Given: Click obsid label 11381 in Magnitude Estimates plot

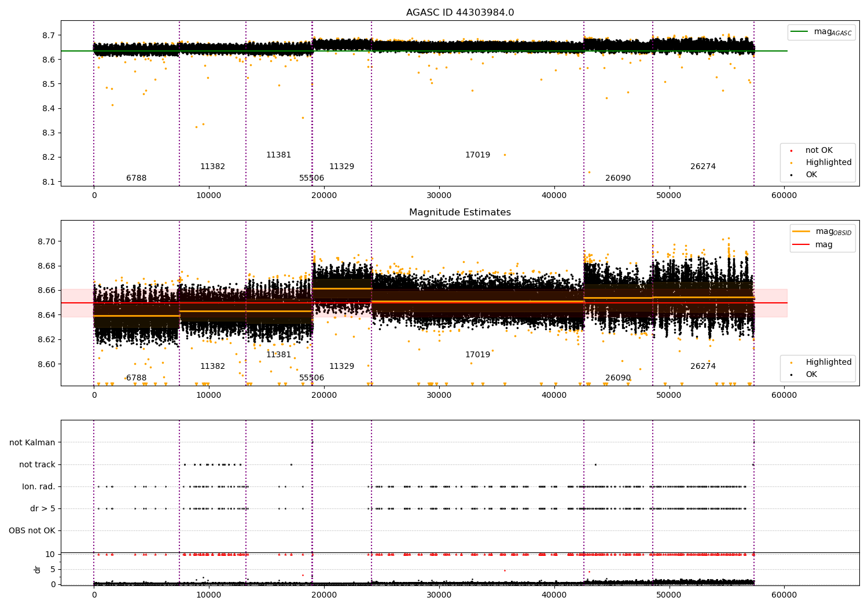Looking at the screenshot, I should click(x=278, y=355).
